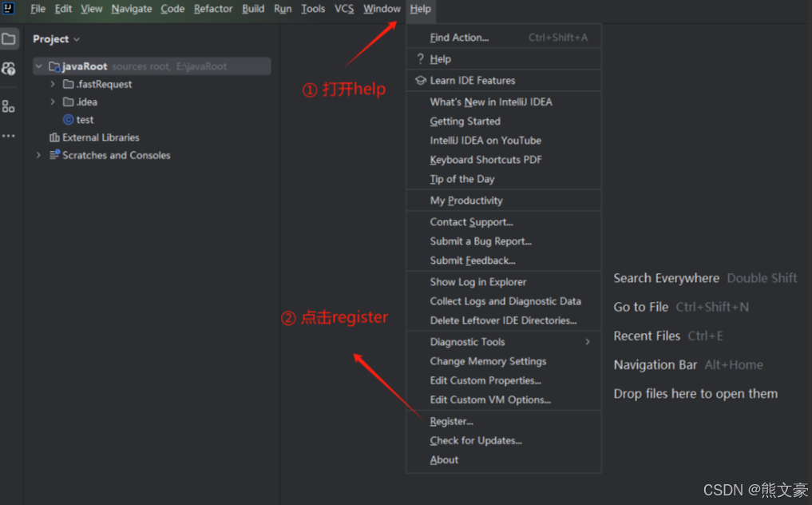Image resolution: width=812 pixels, height=505 pixels.
Task: Open the Build menu
Action: pos(253,9)
